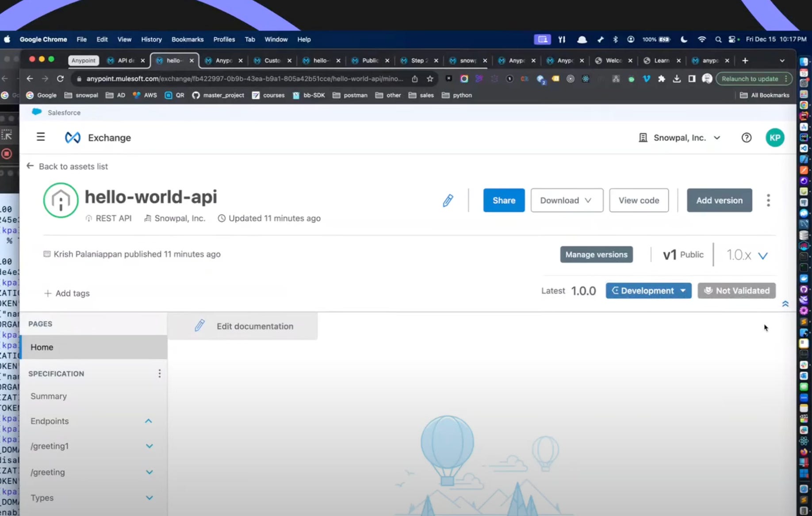Open the tab search dropdown arrow
812x516 pixels.
(782, 61)
